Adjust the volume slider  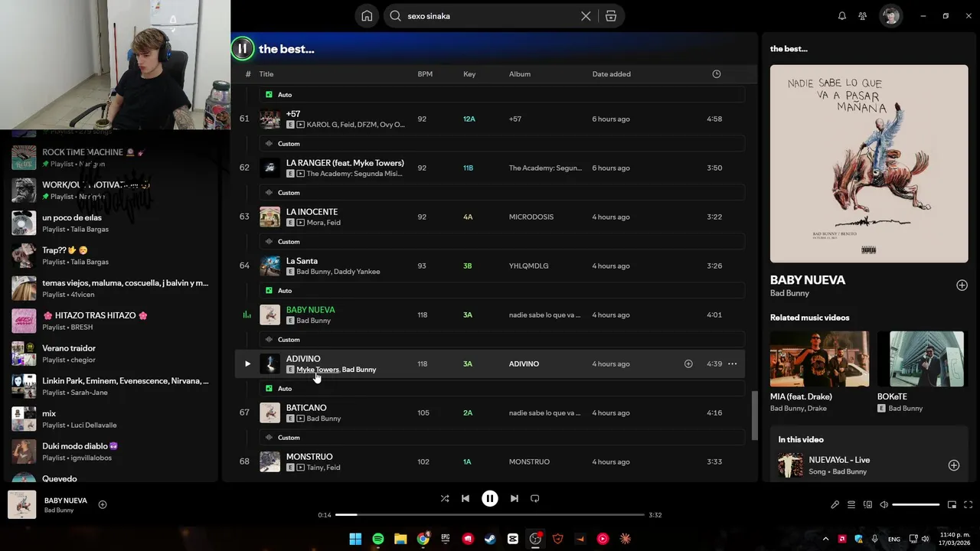point(916,505)
